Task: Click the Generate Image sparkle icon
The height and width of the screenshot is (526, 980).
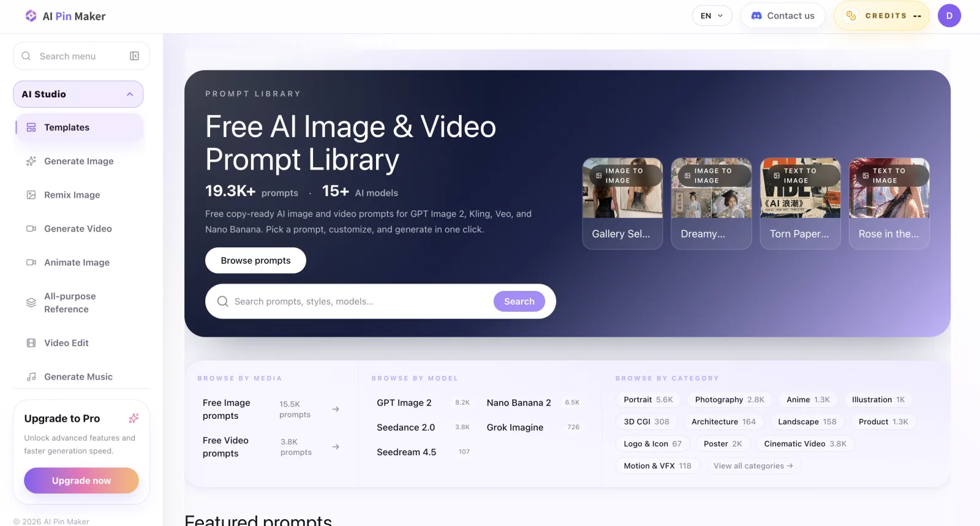Action: click(31, 161)
